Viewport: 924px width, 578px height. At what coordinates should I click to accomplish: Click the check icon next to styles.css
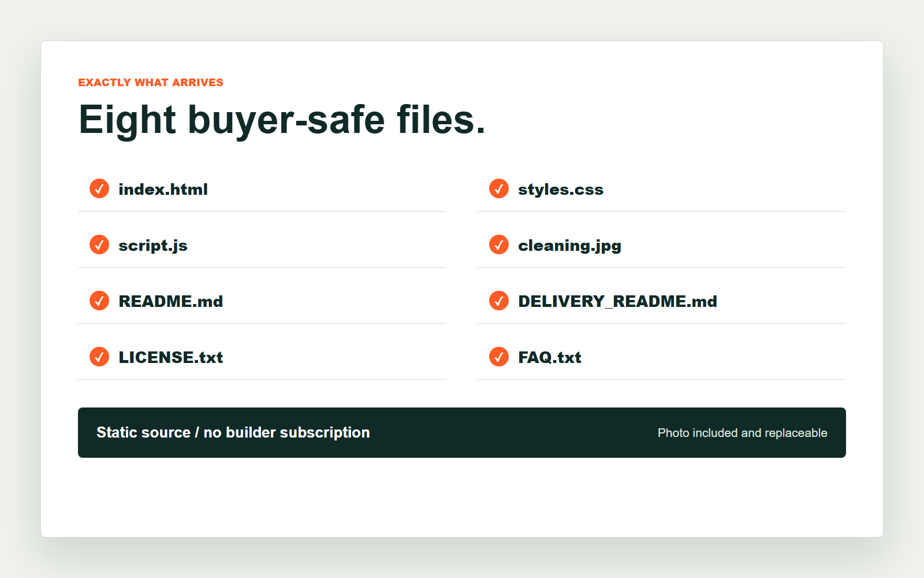tap(499, 188)
